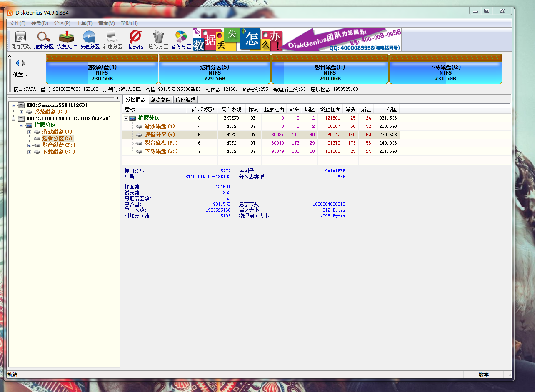Click the next disk right arrow
Screen dimensions: 535x392
pos(24,63)
